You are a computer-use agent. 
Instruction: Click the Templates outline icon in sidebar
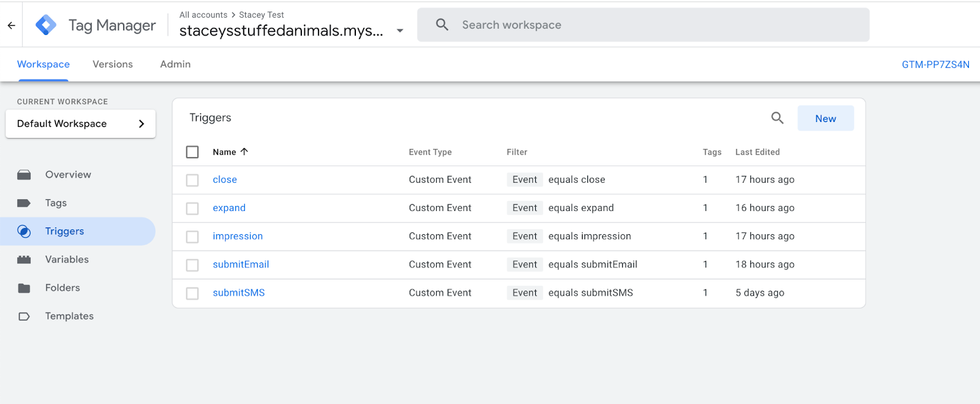(24, 316)
